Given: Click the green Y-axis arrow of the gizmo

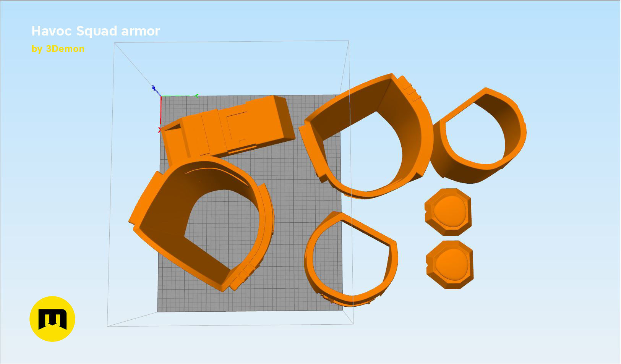Looking at the screenshot, I should click(196, 95).
